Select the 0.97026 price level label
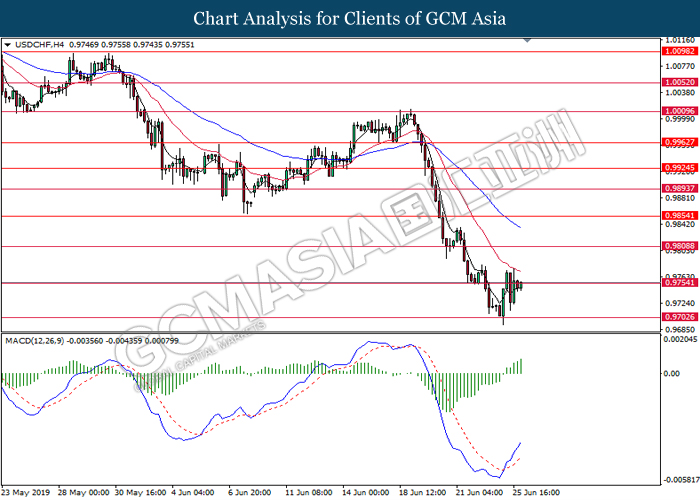This screenshot has width=700, height=500. [680, 317]
